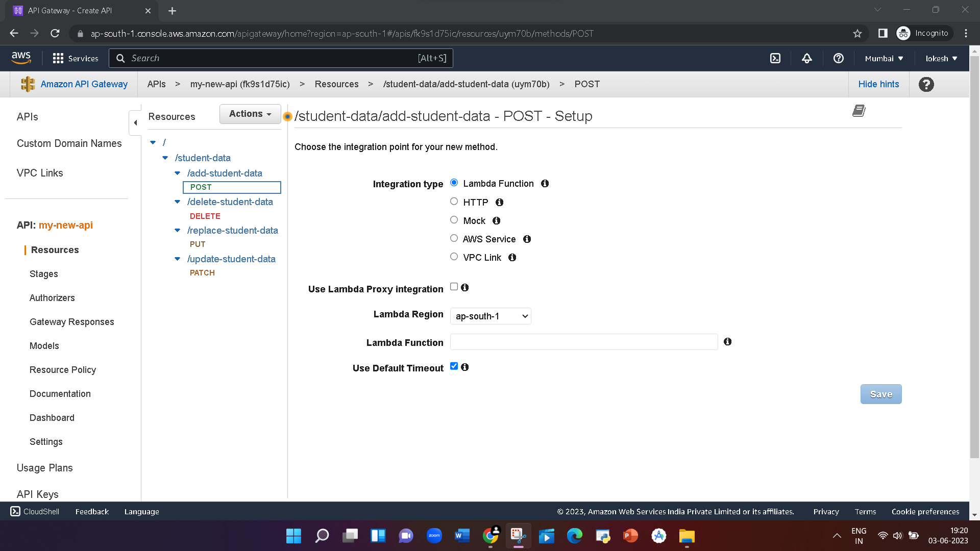Collapse the /student-data resource tree
Image resolution: width=980 pixels, height=551 pixels.
(x=165, y=158)
